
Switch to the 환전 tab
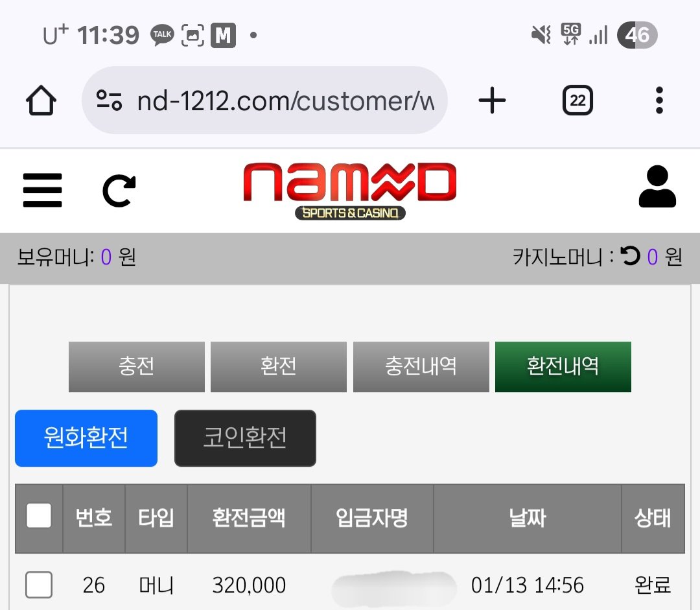[x=279, y=367]
